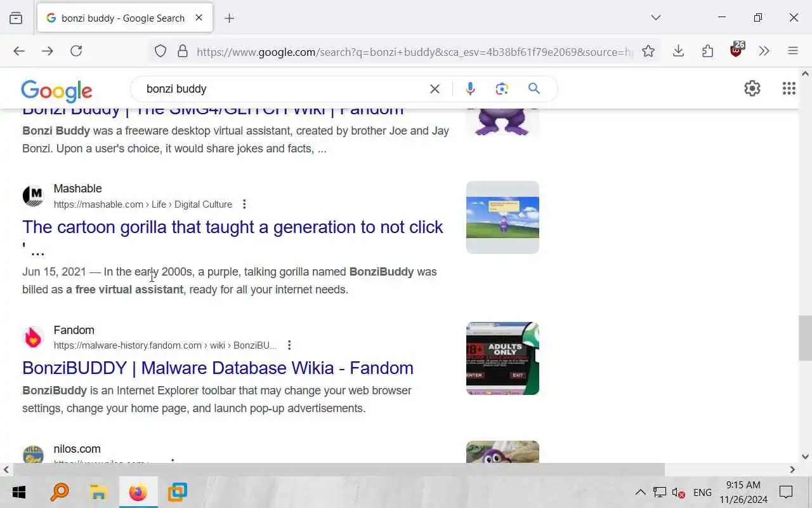Bookmark this page with the star
Screen dimensions: 812x508
[x=648, y=51]
